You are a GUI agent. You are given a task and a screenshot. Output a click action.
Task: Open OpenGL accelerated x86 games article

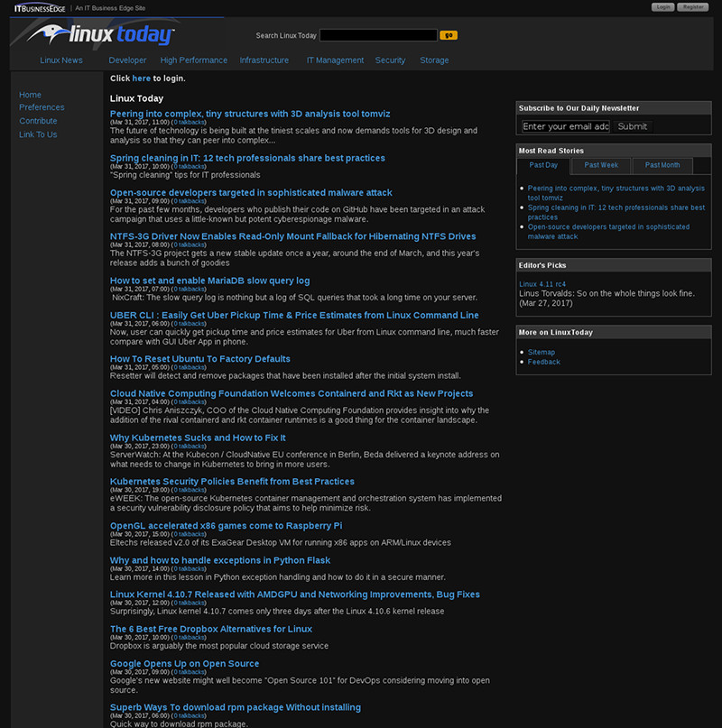(x=226, y=526)
